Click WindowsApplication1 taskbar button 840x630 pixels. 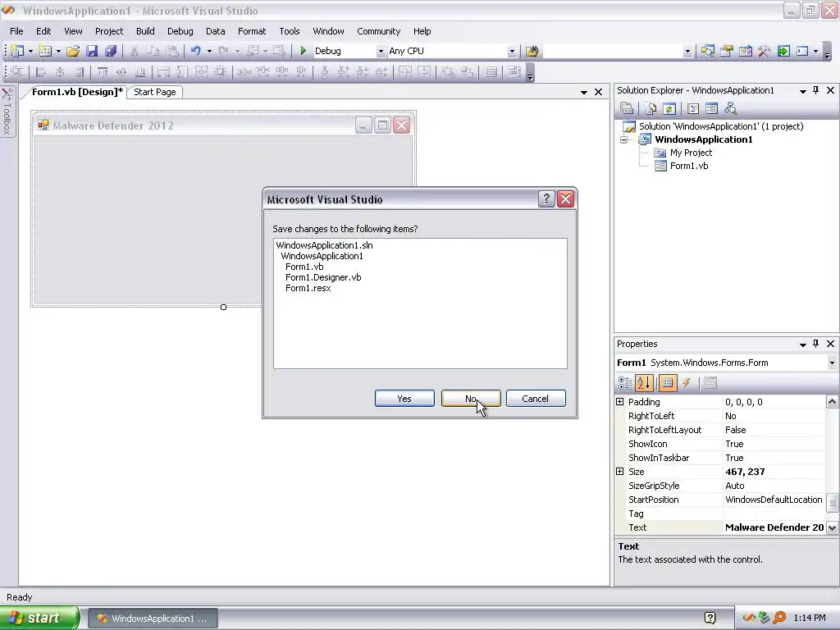153,619
